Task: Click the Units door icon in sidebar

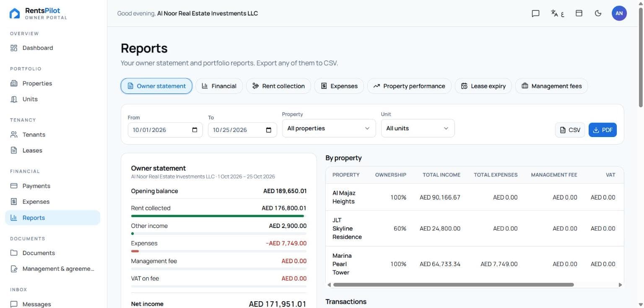Action: click(x=14, y=99)
